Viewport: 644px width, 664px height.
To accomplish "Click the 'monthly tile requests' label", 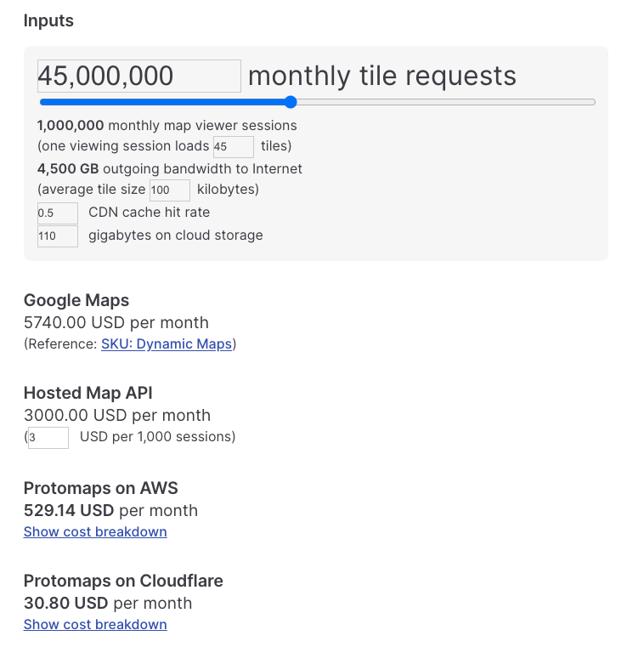I will [382, 77].
